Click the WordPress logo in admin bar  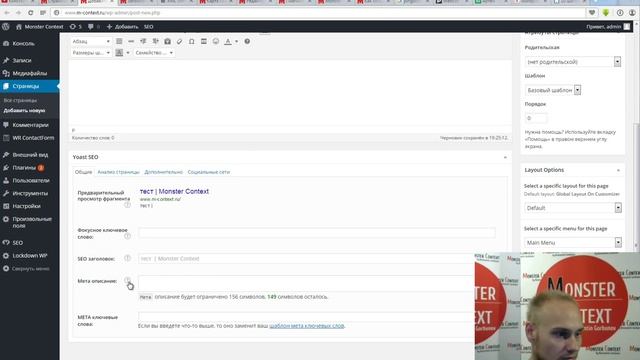point(6,27)
